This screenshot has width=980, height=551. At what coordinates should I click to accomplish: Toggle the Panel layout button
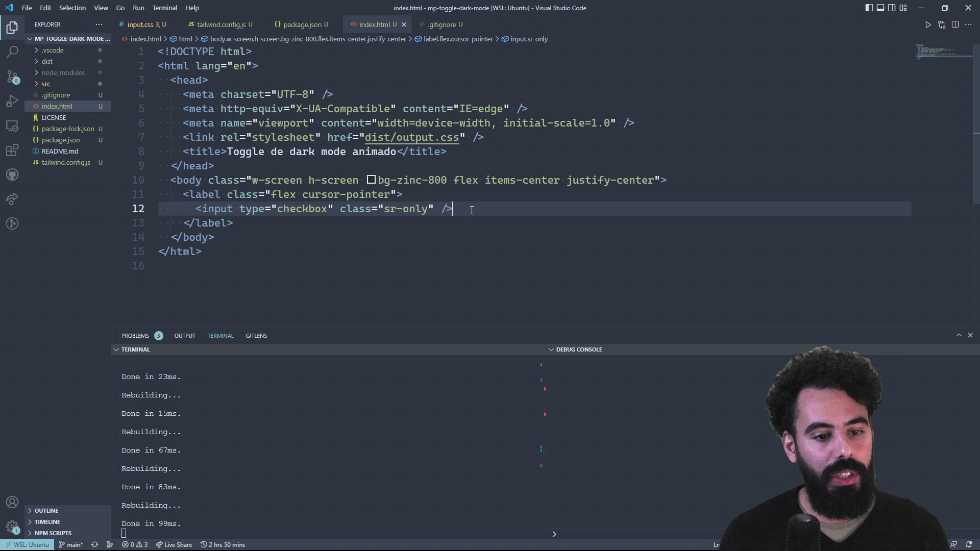(880, 8)
